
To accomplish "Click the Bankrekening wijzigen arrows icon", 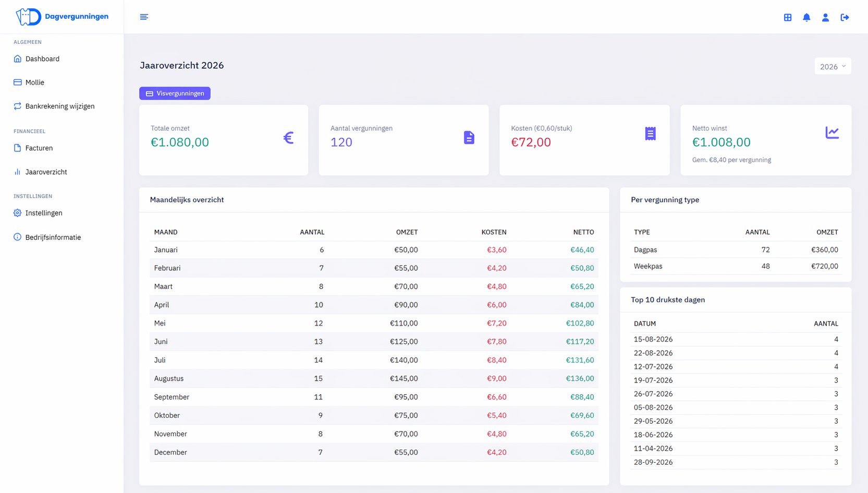I will 17,106.
